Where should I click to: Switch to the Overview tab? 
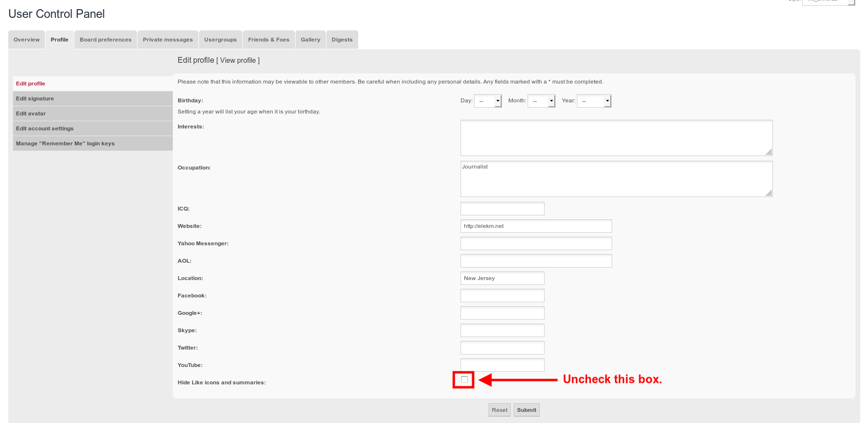27,40
